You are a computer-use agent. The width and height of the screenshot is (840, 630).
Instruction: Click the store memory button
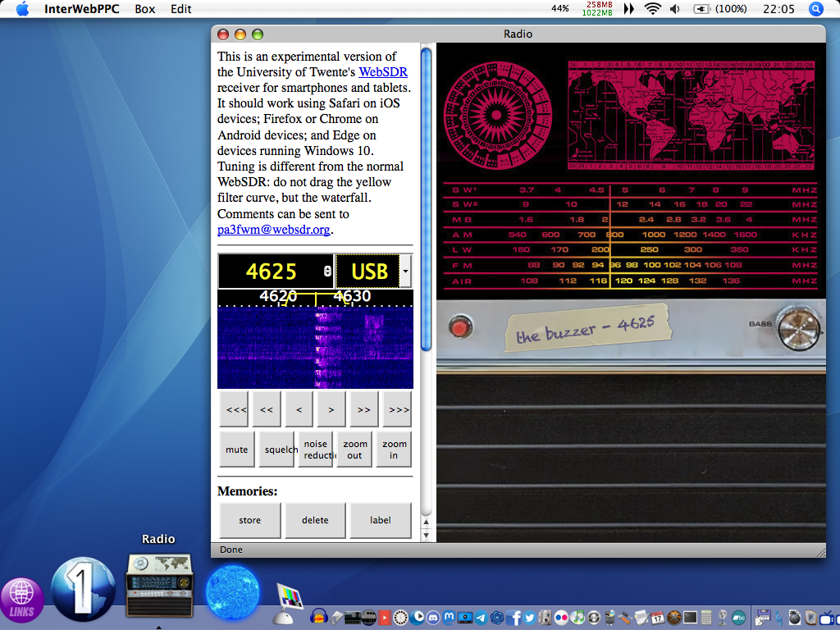250,519
